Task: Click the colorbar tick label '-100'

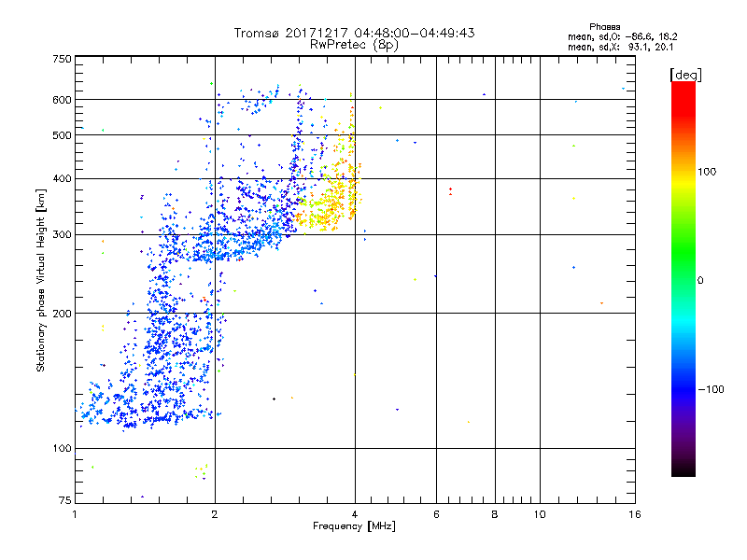Action: click(x=712, y=389)
